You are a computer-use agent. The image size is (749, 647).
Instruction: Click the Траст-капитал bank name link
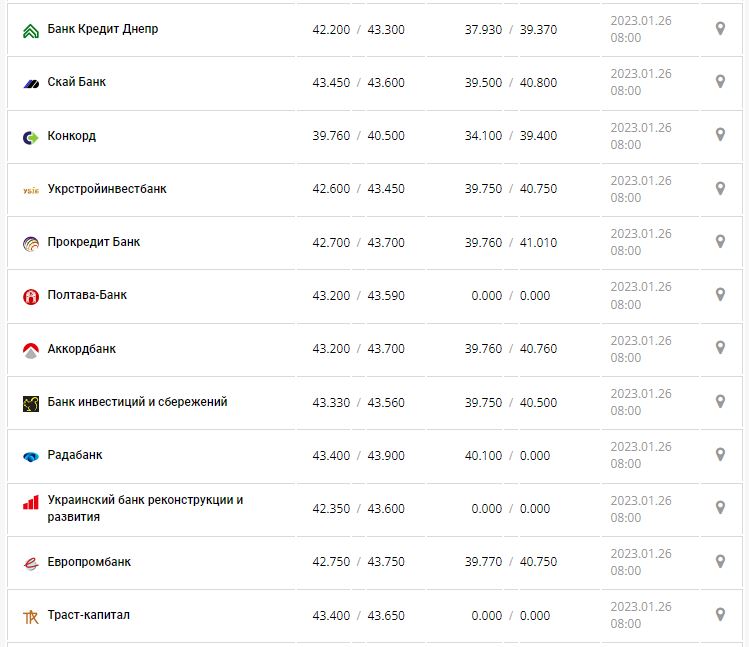[88, 615]
